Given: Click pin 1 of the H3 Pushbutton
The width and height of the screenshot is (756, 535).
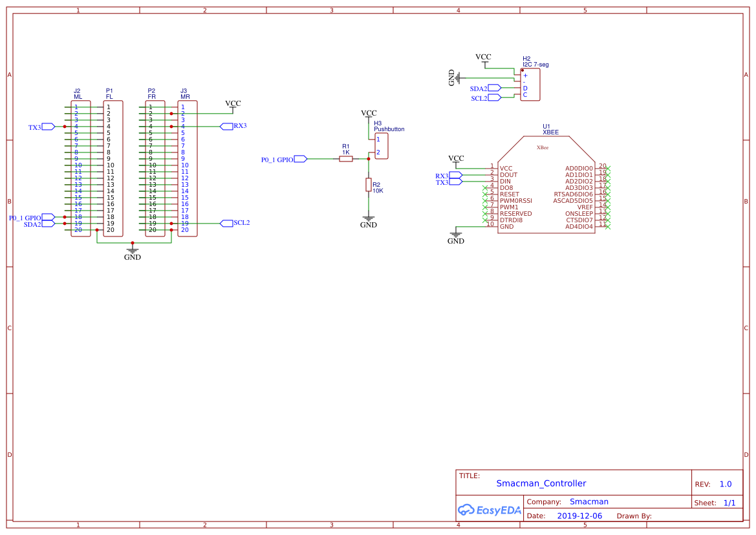Looking at the screenshot, I should (x=378, y=140).
